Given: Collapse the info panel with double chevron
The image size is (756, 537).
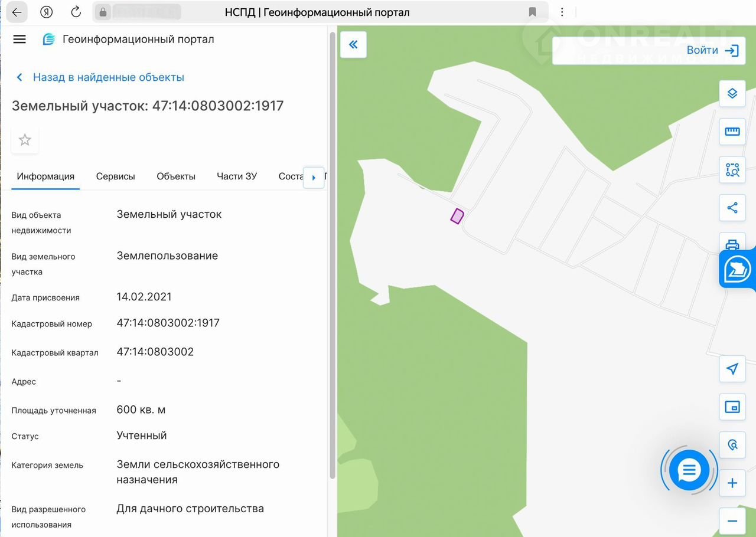Looking at the screenshot, I should pyautogui.click(x=353, y=45).
